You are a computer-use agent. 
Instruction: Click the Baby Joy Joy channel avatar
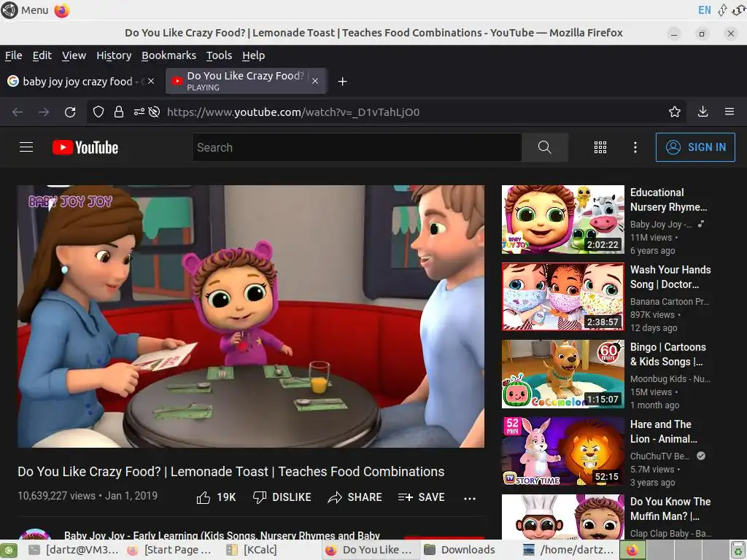coord(35,534)
